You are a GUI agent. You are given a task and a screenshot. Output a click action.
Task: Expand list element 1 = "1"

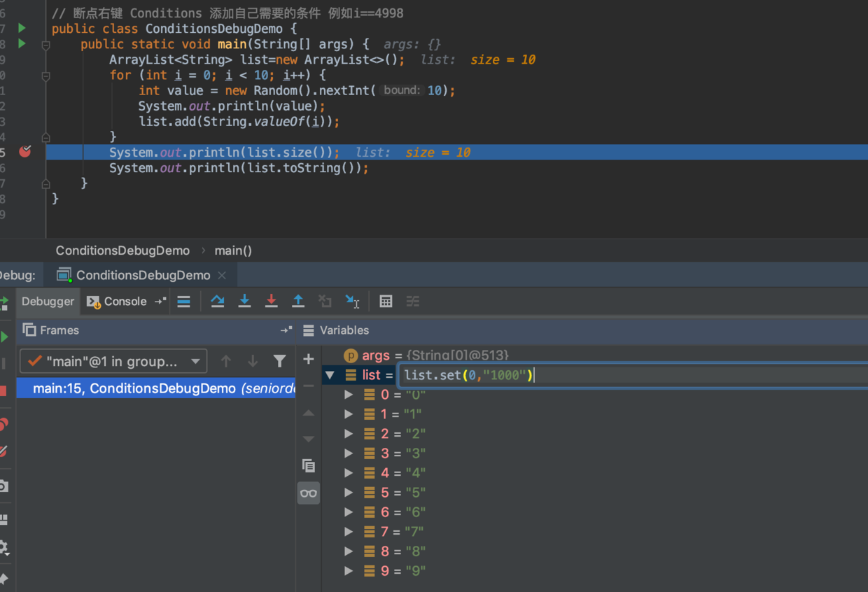(x=349, y=414)
